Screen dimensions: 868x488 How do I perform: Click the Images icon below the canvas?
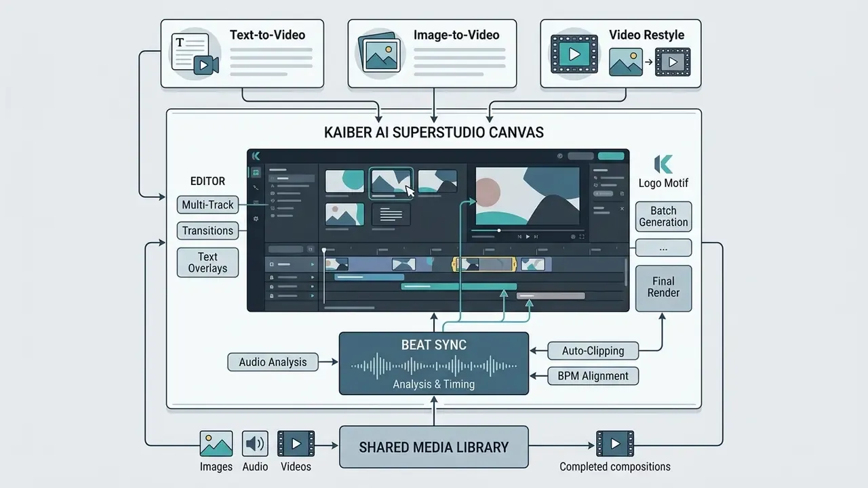point(216,444)
